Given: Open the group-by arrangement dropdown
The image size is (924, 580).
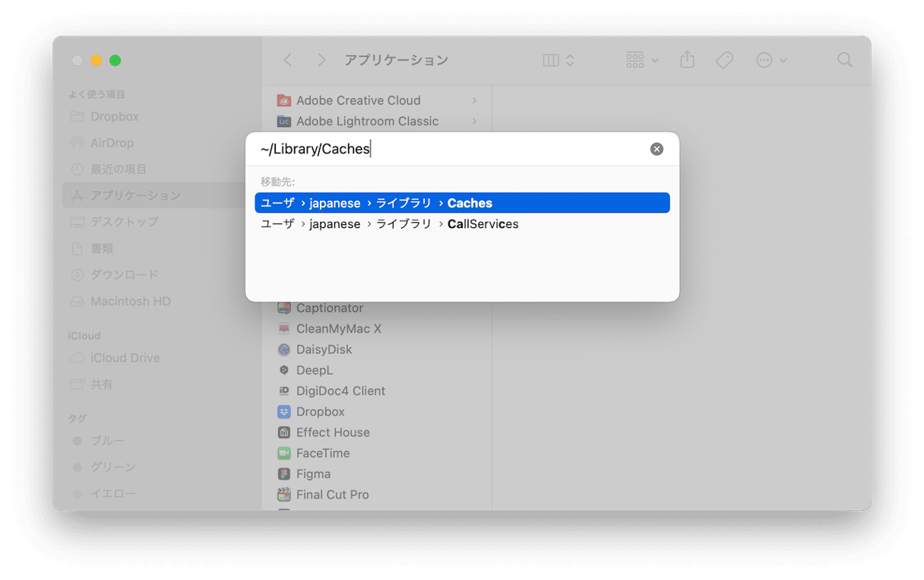Looking at the screenshot, I should pos(642,60).
